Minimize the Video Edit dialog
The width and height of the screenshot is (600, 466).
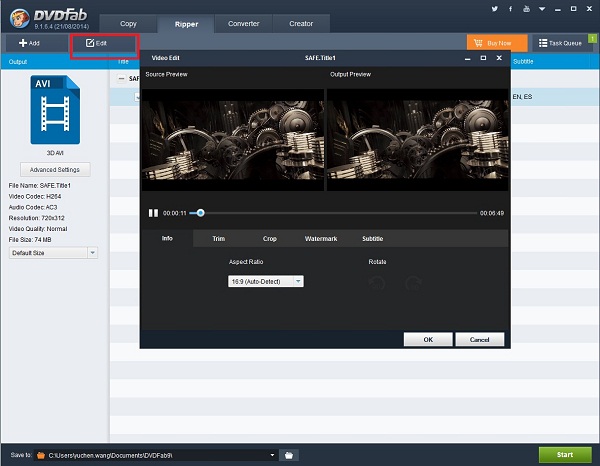[x=468, y=58]
